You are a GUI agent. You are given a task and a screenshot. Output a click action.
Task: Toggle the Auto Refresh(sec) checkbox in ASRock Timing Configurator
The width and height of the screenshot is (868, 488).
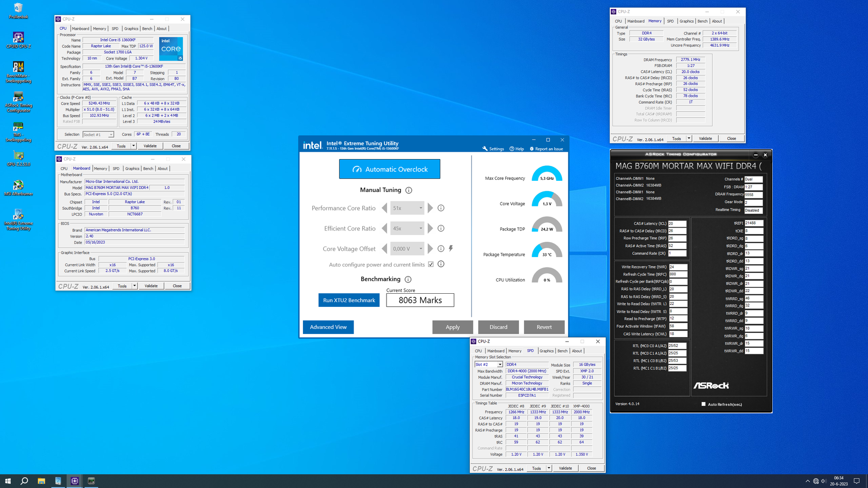tap(703, 404)
